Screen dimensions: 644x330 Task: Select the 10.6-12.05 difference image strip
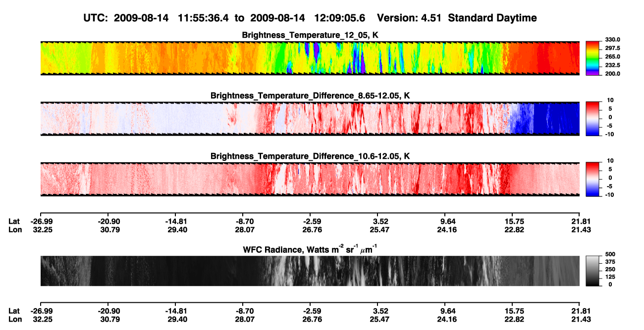point(310,179)
